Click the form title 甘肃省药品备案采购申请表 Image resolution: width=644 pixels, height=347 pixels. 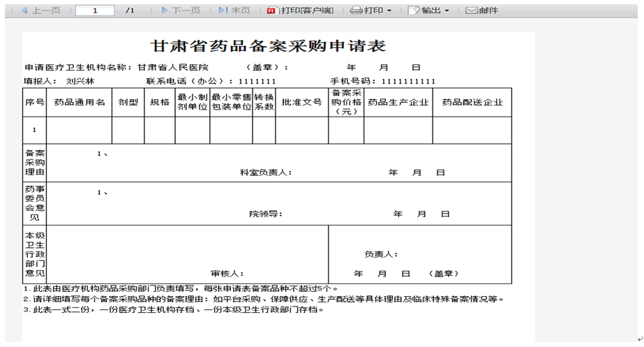[268, 45]
